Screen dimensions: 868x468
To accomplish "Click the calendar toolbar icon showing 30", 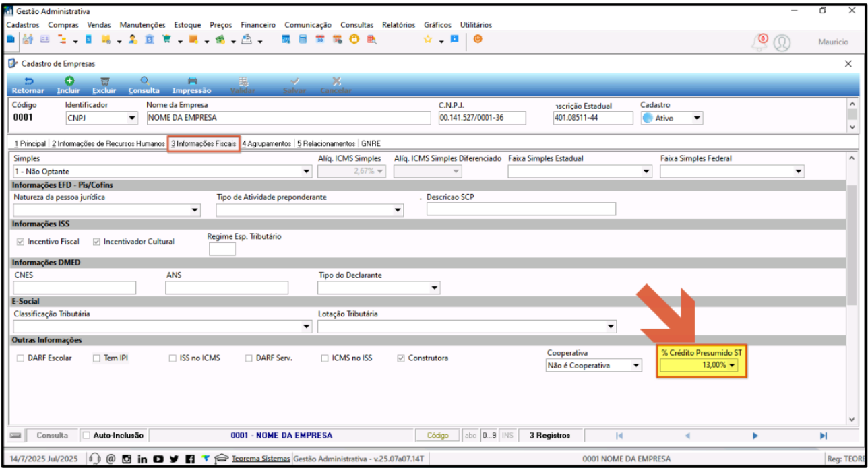I will click(x=320, y=40).
